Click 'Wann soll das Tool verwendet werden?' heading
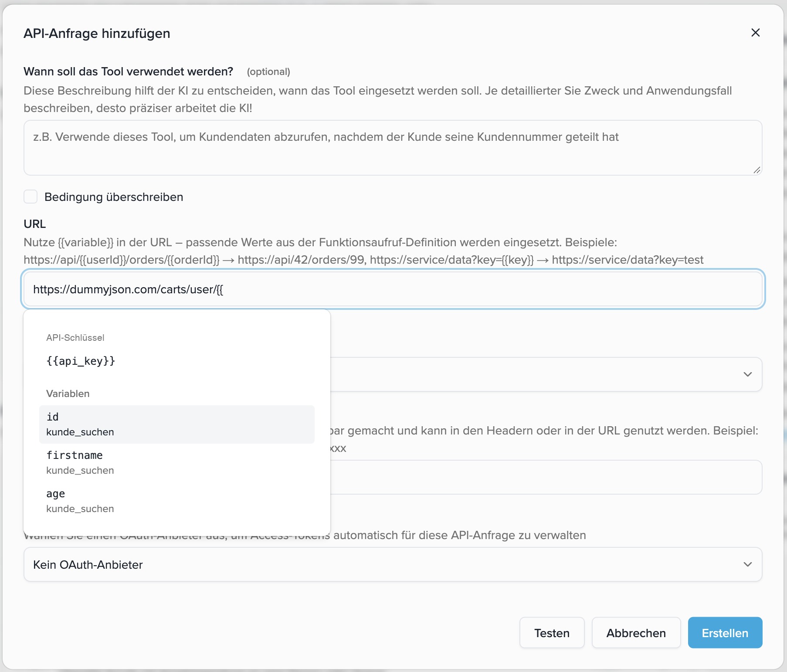Viewport: 787px width, 672px height. click(x=129, y=71)
